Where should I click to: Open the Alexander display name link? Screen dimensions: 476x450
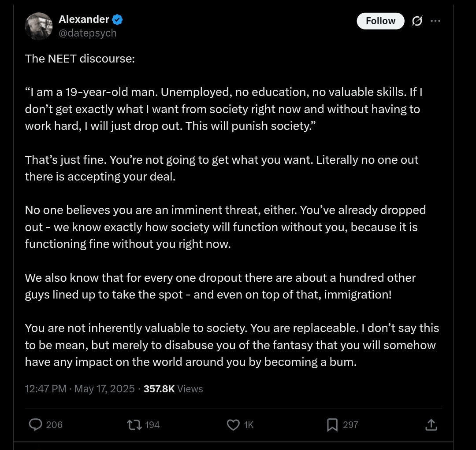(84, 19)
